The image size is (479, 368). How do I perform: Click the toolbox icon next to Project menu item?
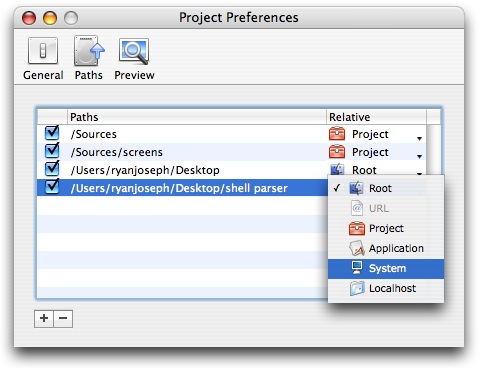pos(357,228)
